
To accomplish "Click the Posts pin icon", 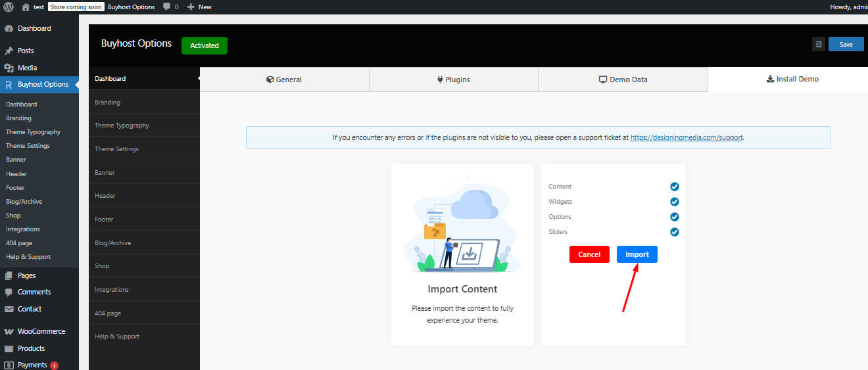I will 9,51.
